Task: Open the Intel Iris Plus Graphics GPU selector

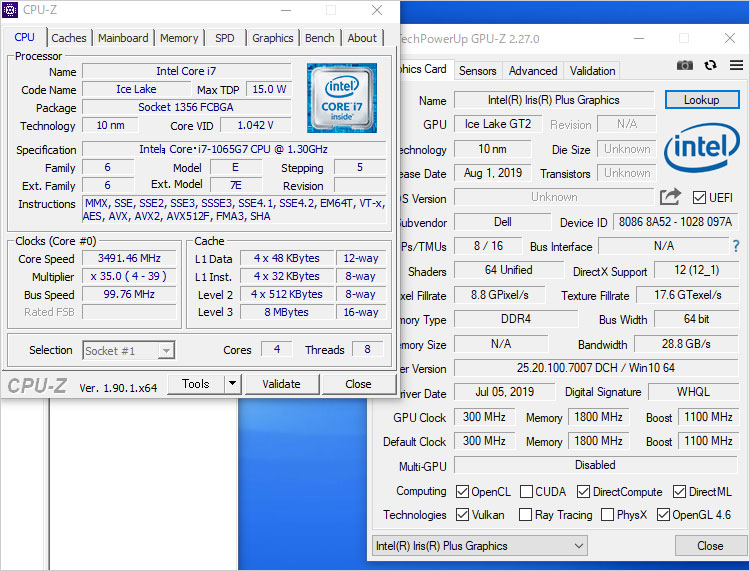Action: tap(480, 546)
